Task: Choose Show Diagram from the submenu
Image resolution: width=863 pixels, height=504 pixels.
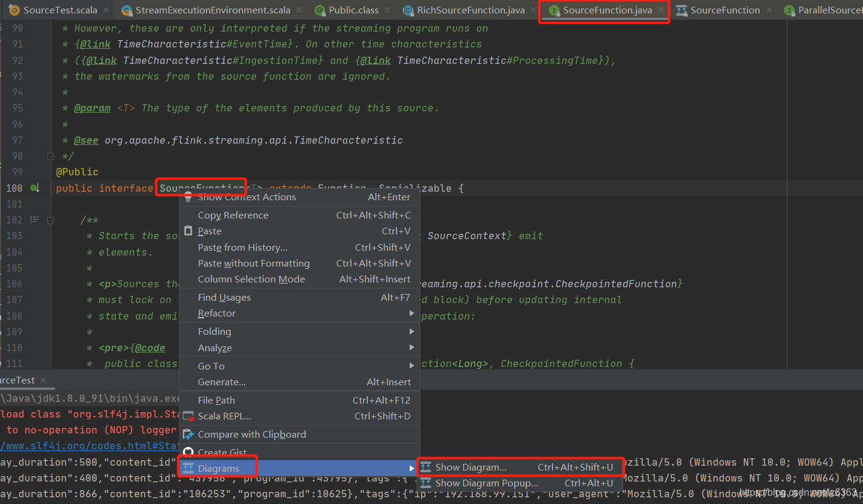Action: click(520, 467)
